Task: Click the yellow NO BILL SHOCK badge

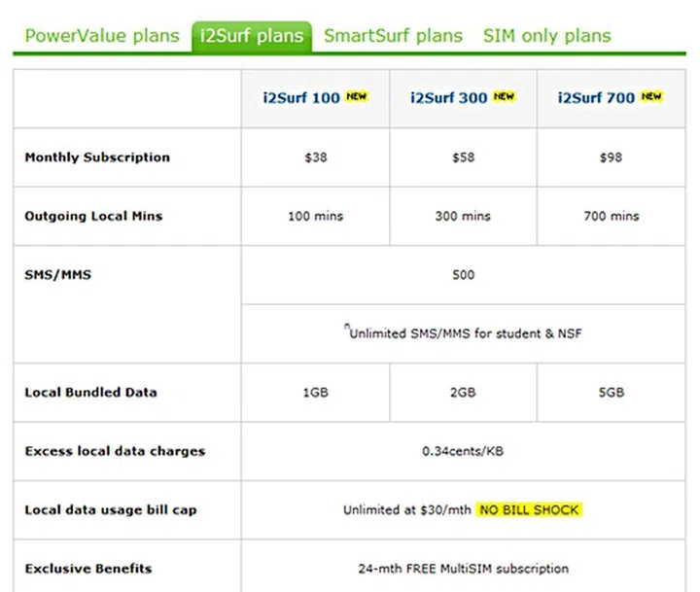Action: (529, 509)
